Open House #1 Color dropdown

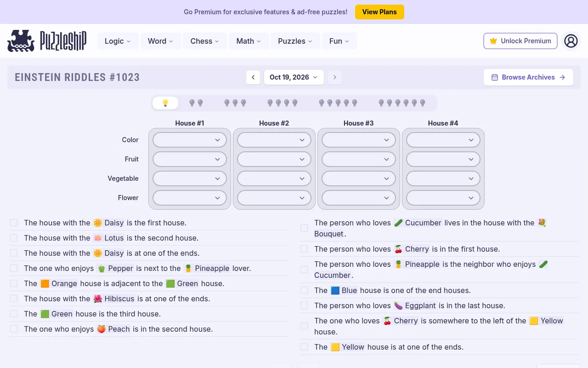(x=190, y=140)
